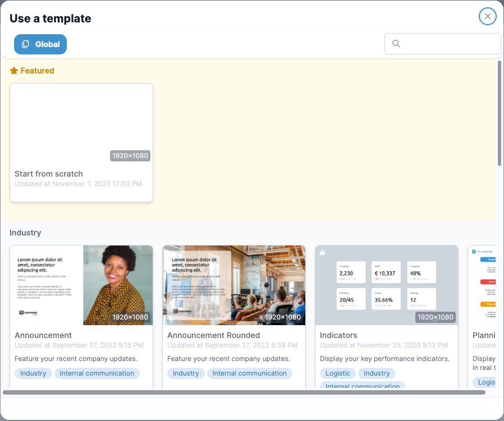This screenshot has width=504, height=421.
Task: Click the Indicators template title
Action: click(338, 335)
